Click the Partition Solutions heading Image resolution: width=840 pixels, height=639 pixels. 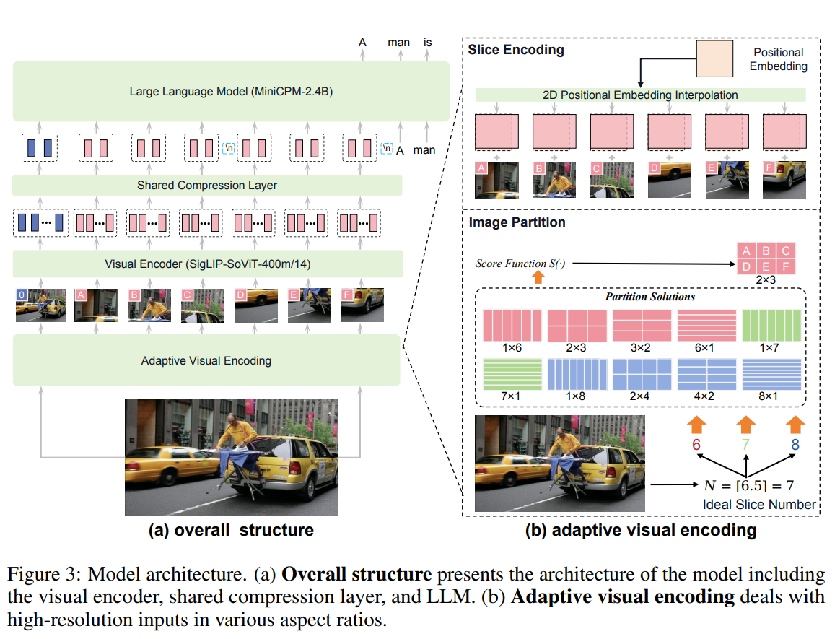pos(649,297)
